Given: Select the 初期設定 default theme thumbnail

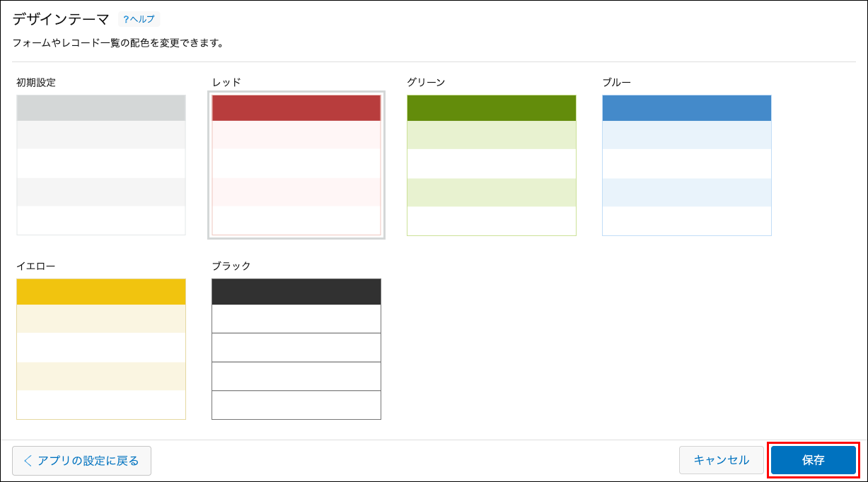Looking at the screenshot, I should 101,165.
